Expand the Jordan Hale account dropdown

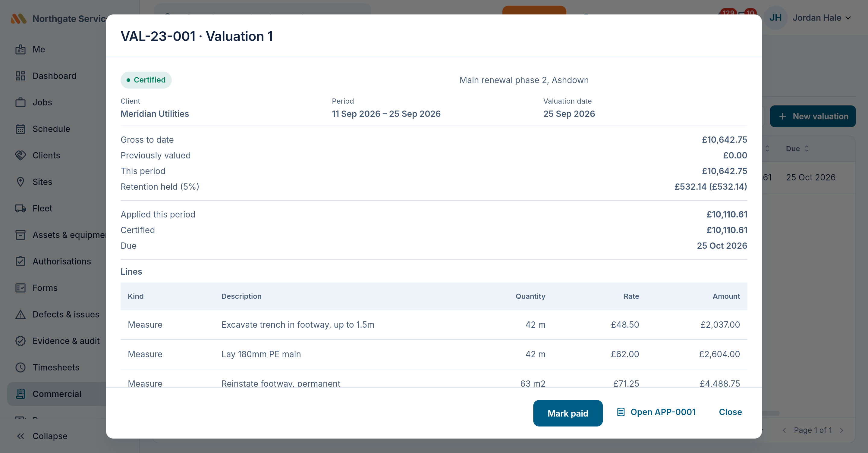pos(848,18)
